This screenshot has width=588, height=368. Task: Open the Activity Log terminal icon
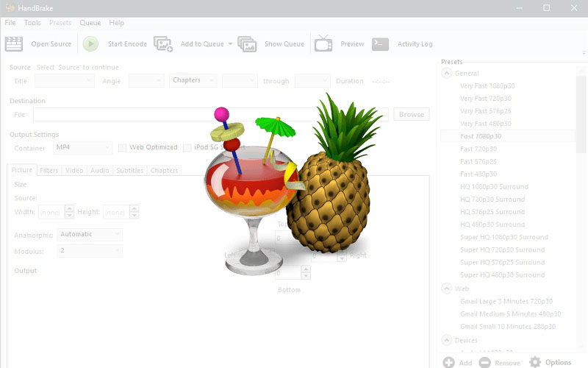point(380,43)
